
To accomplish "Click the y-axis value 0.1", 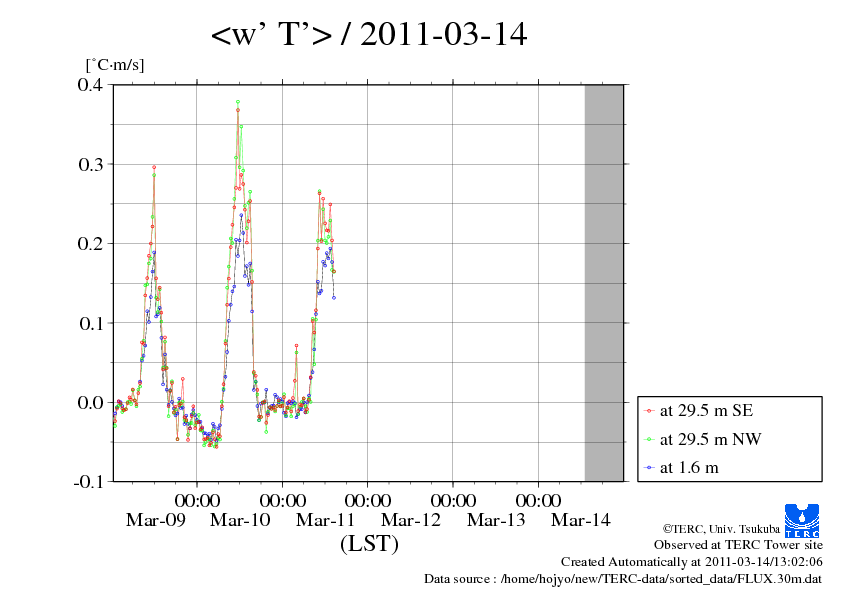I will (90, 323).
